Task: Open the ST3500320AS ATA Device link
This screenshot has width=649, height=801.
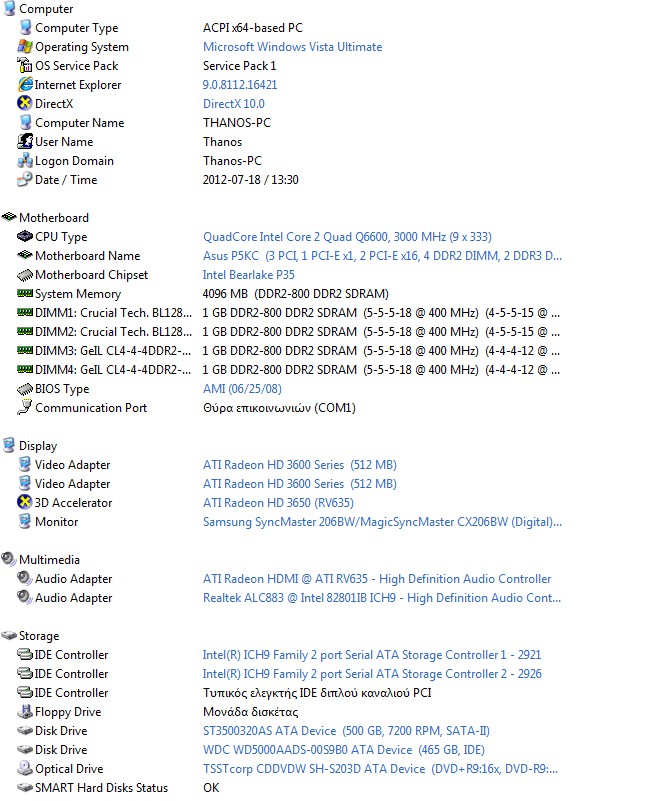Action: point(346,731)
